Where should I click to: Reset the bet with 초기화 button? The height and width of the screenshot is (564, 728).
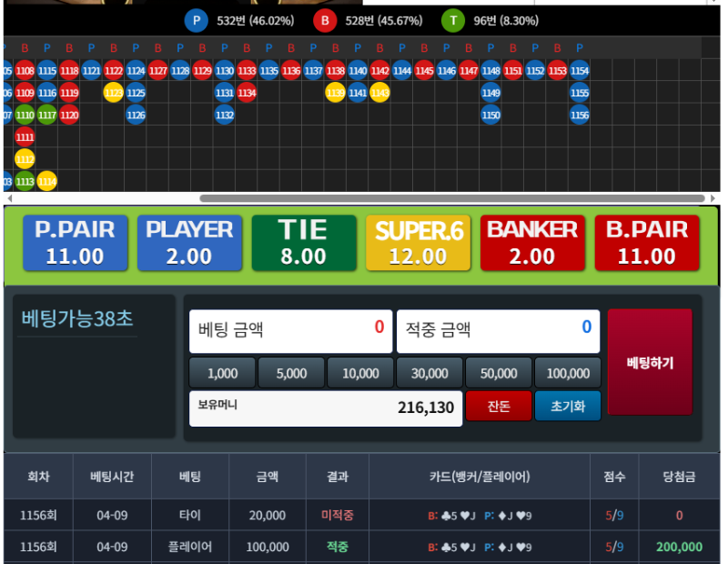pos(568,407)
